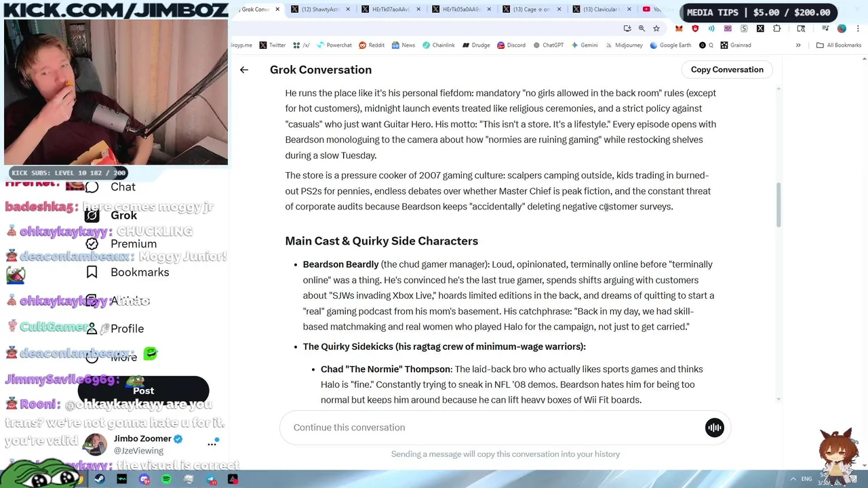Screen dimensions: 868x488
Task: Open the Powerchat bookmark
Action: tap(334, 45)
